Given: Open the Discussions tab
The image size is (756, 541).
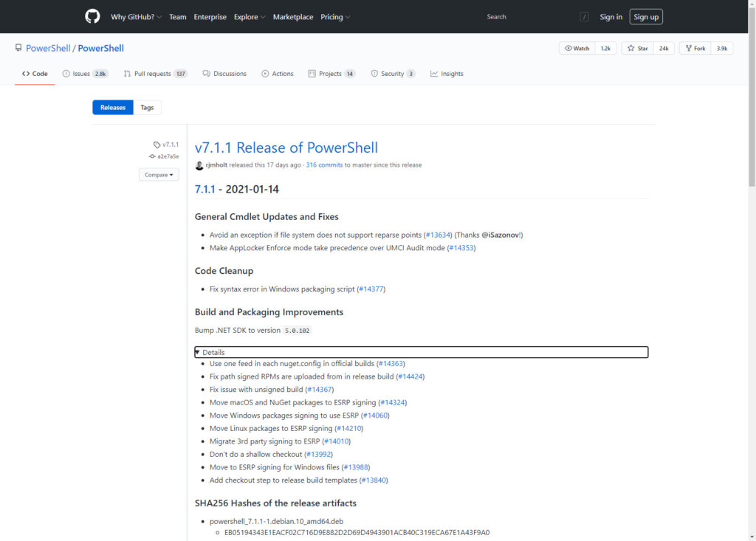Looking at the screenshot, I should [x=224, y=74].
